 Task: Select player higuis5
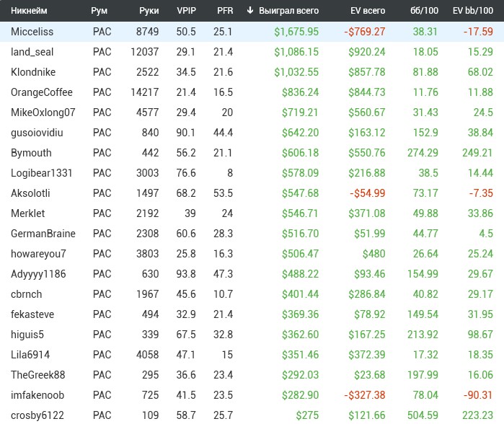click(27, 335)
